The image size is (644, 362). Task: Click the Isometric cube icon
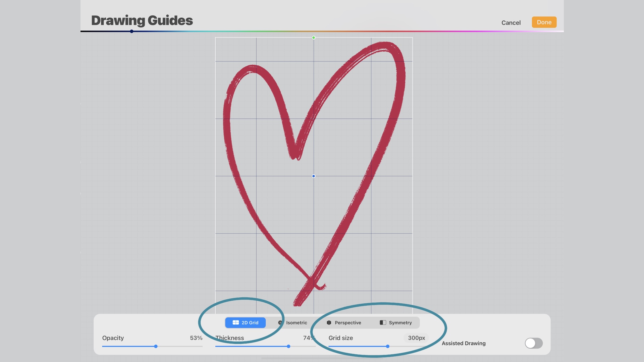click(x=280, y=322)
